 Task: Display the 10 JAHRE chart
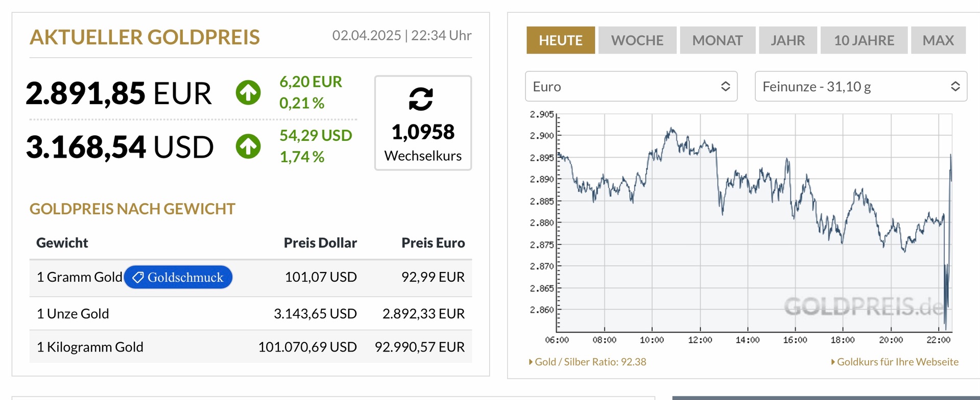click(864, 40)
